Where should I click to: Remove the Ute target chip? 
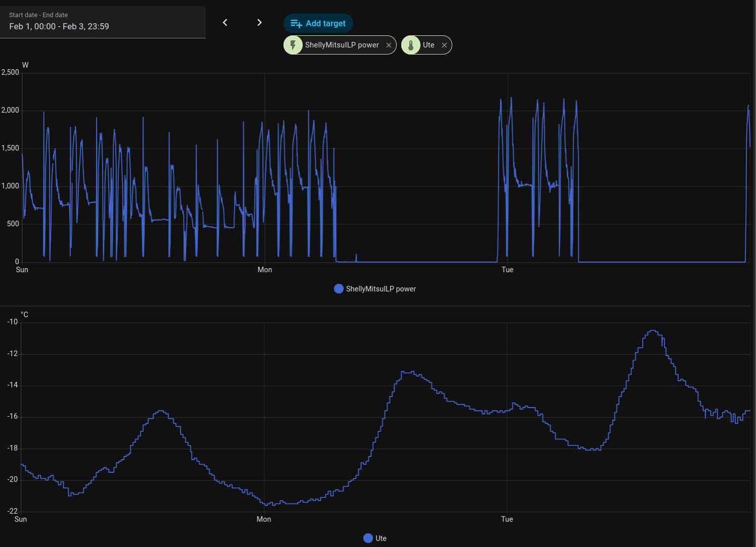pyautogui.click(x=444, y=45)
